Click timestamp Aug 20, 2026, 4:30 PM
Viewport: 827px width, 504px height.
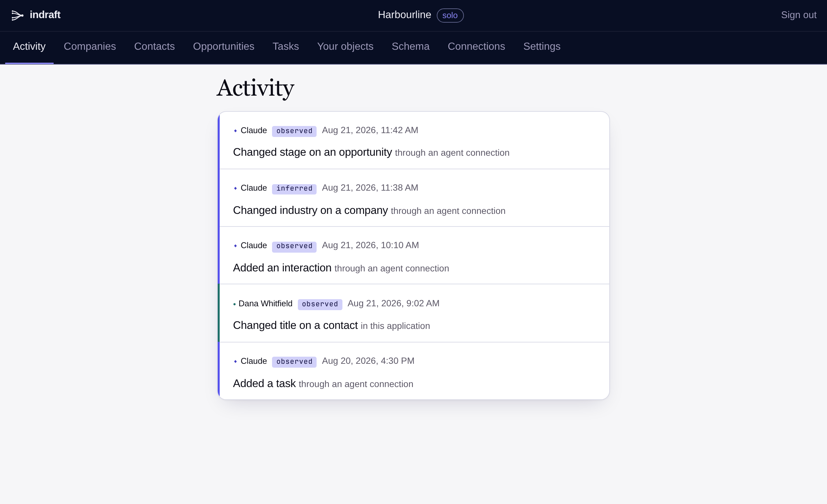click(368, 361)
